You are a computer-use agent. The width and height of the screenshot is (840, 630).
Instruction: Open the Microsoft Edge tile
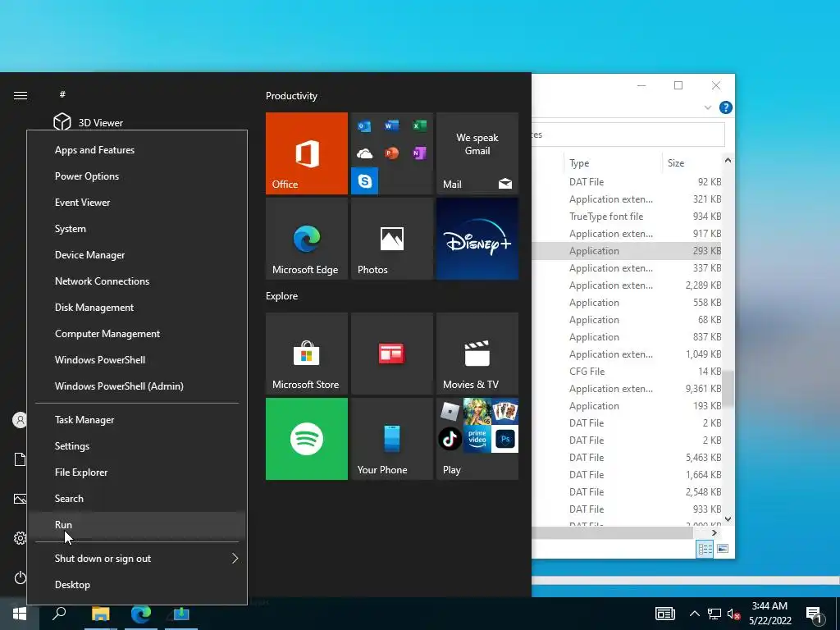click(307, 239)
